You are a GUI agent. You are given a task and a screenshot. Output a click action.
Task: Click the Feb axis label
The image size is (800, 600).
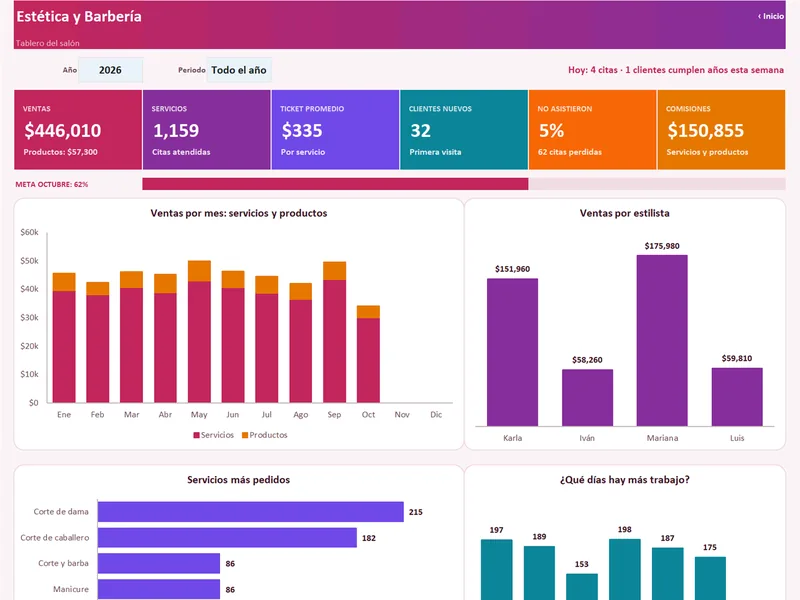pyautogui.click(x=97, y=415)
